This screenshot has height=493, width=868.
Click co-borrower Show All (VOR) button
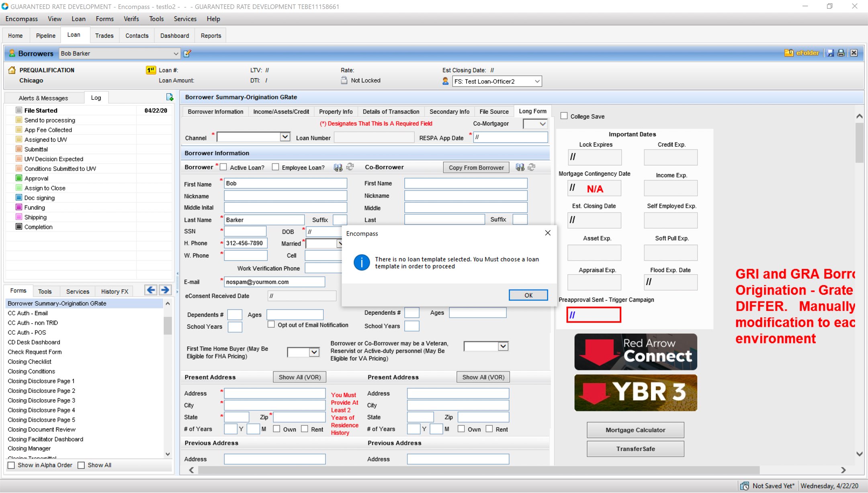point(483,377)
